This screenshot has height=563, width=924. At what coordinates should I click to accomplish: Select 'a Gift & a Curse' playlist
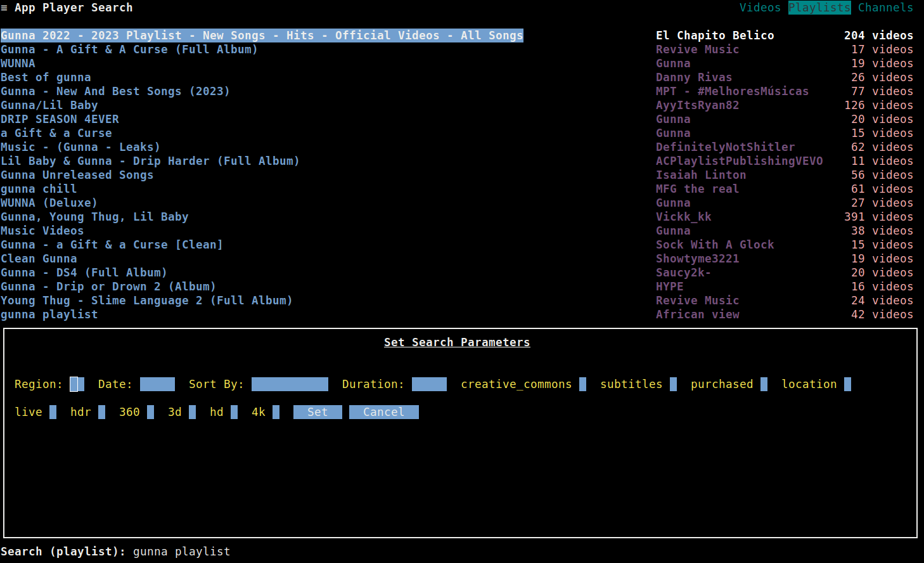click(56, 133)
